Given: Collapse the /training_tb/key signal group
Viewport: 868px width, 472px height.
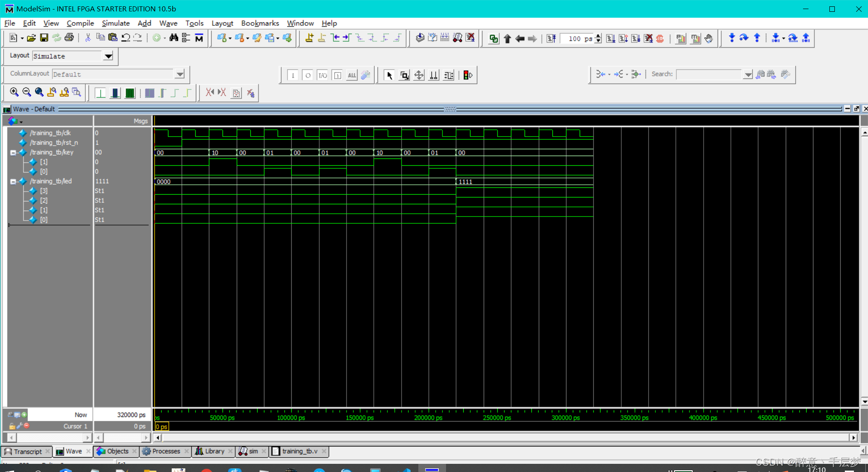Looking at the screenshot, I should 13,153.
